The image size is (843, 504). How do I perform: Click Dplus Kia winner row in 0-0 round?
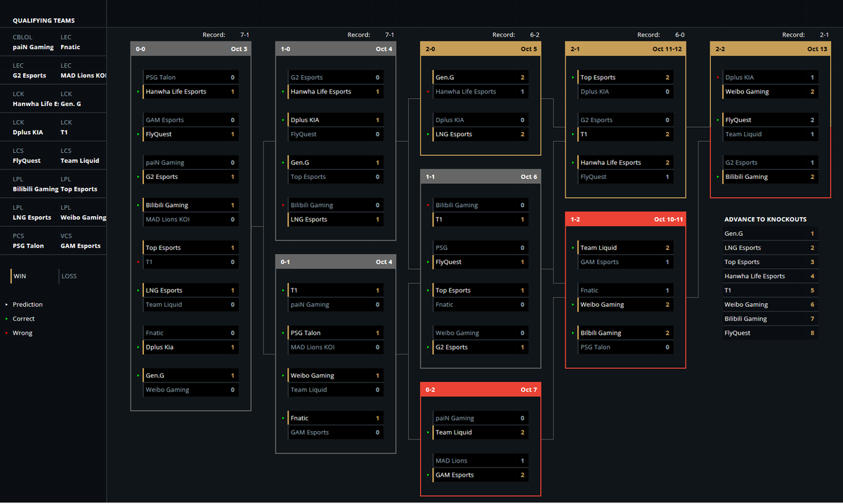pos(190,347)
